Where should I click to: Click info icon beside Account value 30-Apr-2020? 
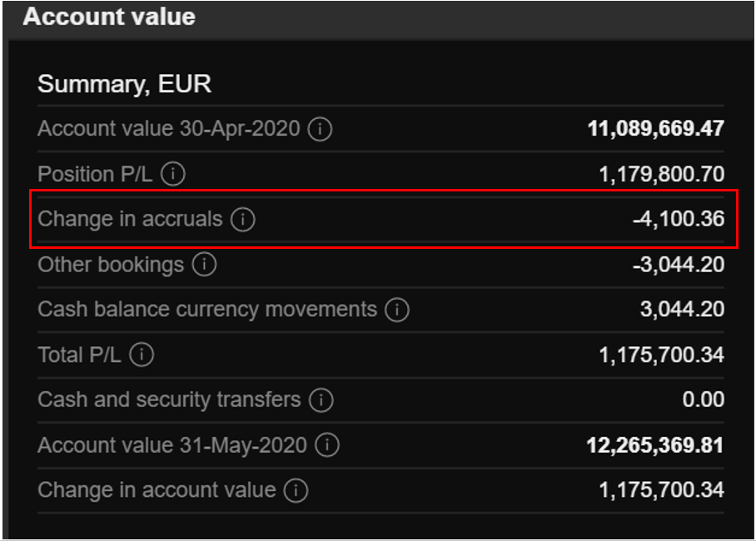(x=320, y=130)
